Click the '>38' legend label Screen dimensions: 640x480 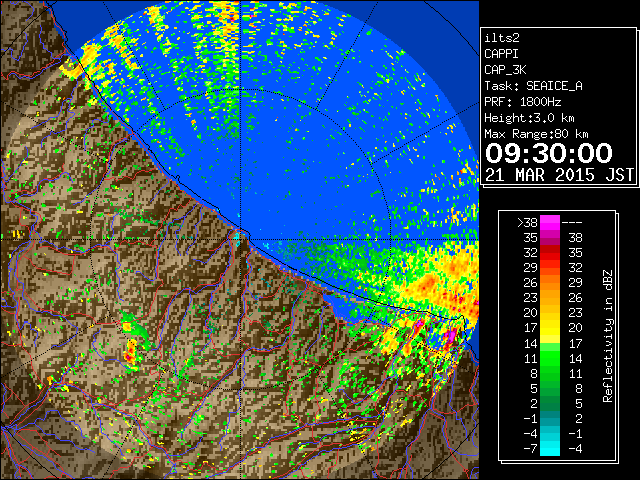(527, 223)
